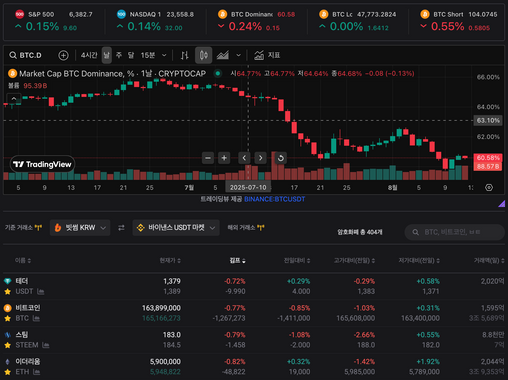Choose the area chart style icon

pos(223,55)
